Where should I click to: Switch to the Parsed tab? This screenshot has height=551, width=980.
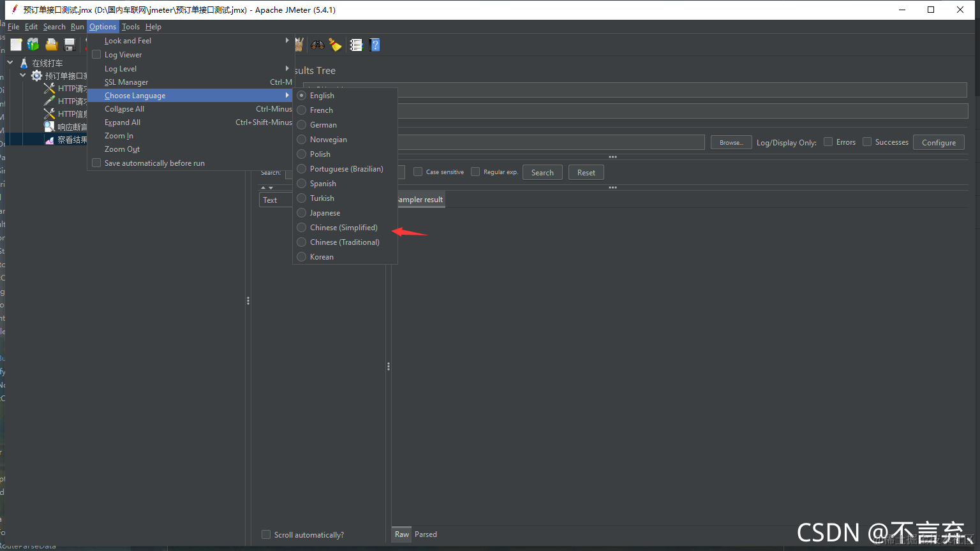pos(426,534)
